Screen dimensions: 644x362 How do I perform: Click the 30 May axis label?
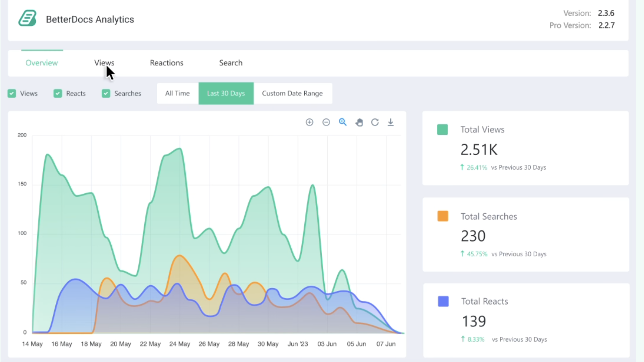click(268, 344)
